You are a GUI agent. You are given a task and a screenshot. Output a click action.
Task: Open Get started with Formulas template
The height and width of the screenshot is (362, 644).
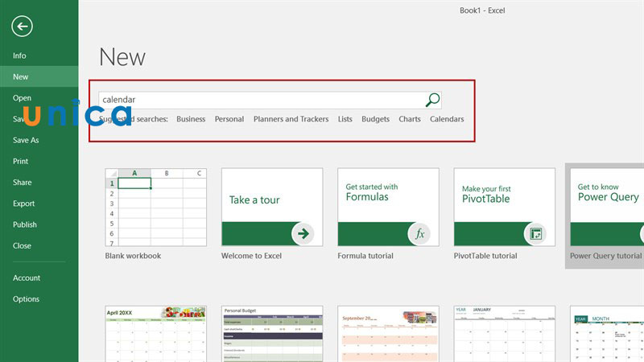(388, 207)
